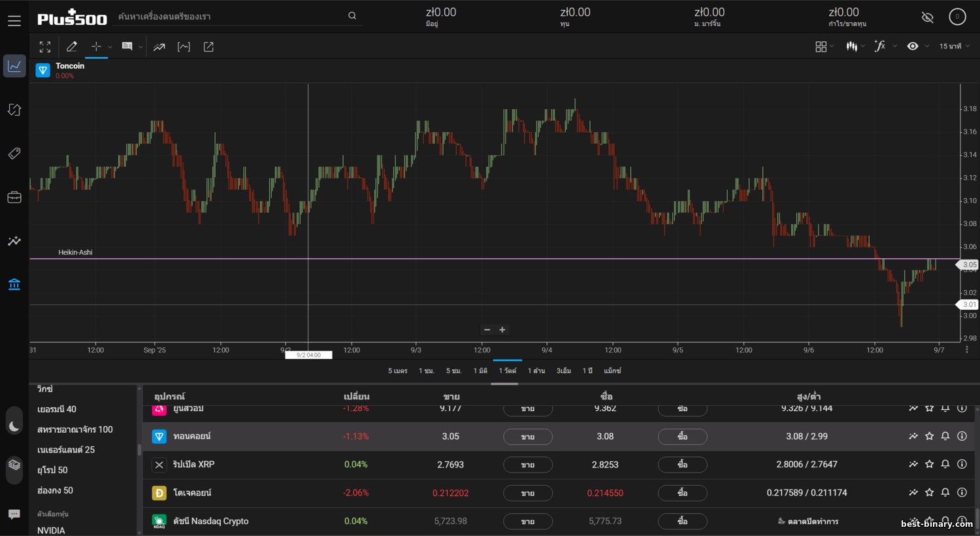
Task: Open the portfolio briefcase in sidebar
Action: tap(14, 197)
